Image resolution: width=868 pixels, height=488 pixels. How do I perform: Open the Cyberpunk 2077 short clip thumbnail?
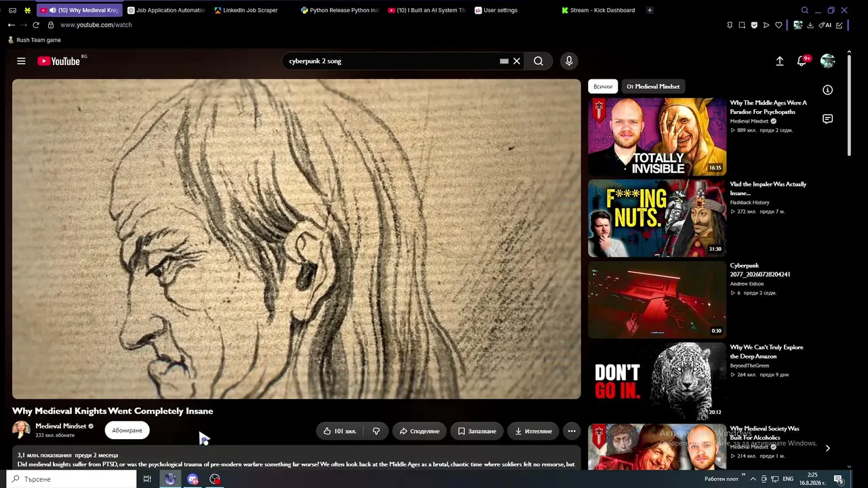click(657, 300)
